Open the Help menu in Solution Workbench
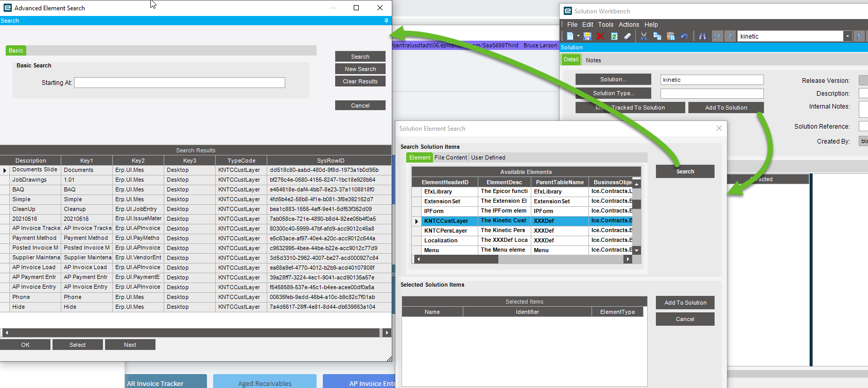Screen dimensions: 868x388 (x=651, y=24)
